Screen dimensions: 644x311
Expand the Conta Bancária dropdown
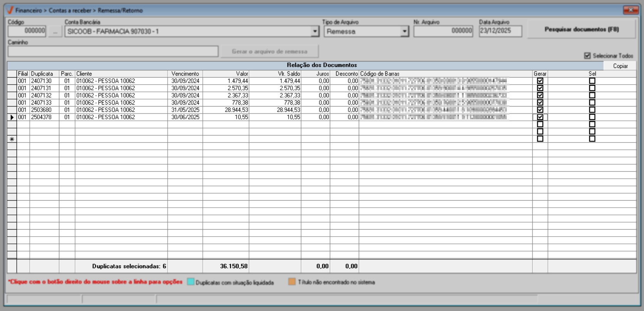click(x=315, y=32)
